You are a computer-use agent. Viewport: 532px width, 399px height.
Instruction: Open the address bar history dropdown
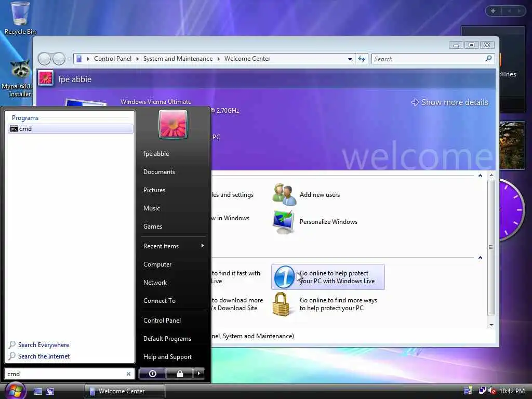(x=350, y=59)
